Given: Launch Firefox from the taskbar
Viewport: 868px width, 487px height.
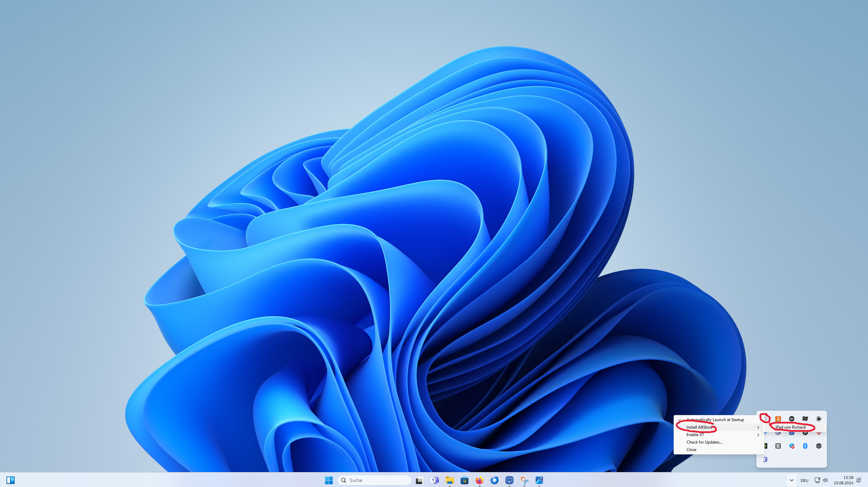Looking at the screenshot, I should [x=479, y=480].
